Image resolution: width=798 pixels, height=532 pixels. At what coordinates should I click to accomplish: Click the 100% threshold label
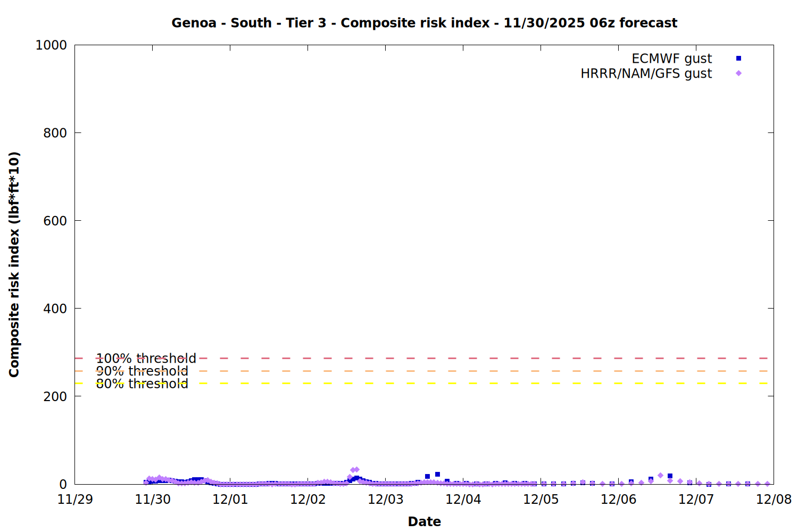(146, 359)
